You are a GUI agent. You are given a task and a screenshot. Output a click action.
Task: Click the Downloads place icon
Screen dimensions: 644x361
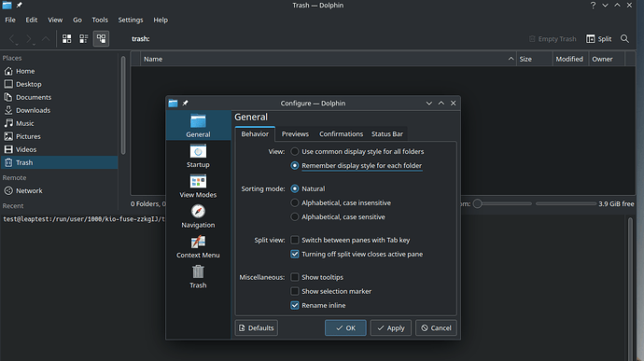pyautogui.click(x=8, y=110)
